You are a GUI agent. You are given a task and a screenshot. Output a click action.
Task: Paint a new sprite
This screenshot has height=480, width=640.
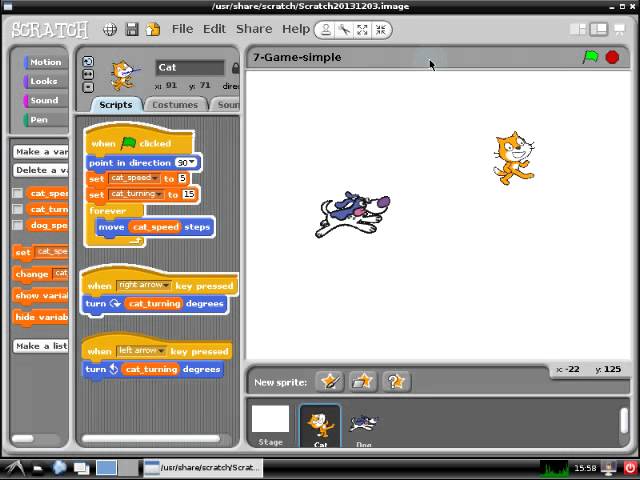coord(330,382)
